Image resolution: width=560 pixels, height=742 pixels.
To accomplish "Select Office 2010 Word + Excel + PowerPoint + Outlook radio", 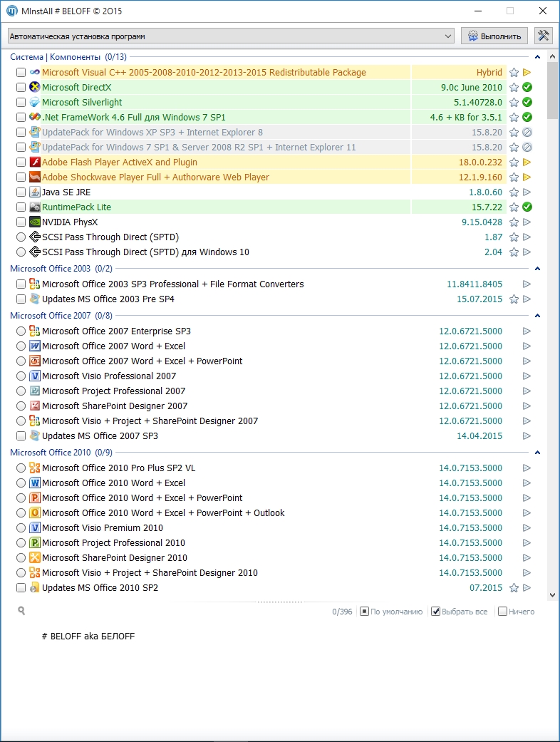I will pyautogui.click(x=21, y=512).
